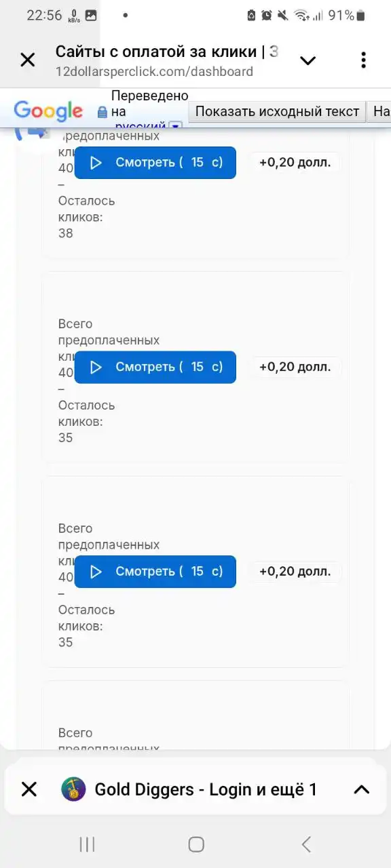Close the tab with the top-left X
The width and height of the screenshot is (391, 868).
pyautogui.click(x=27, y=60)
